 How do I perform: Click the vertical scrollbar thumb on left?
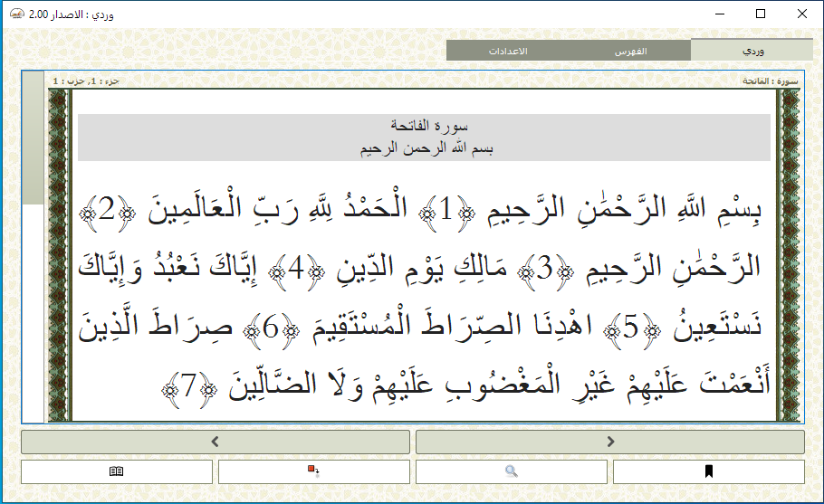pyautogui.click(x=33, y=138)
